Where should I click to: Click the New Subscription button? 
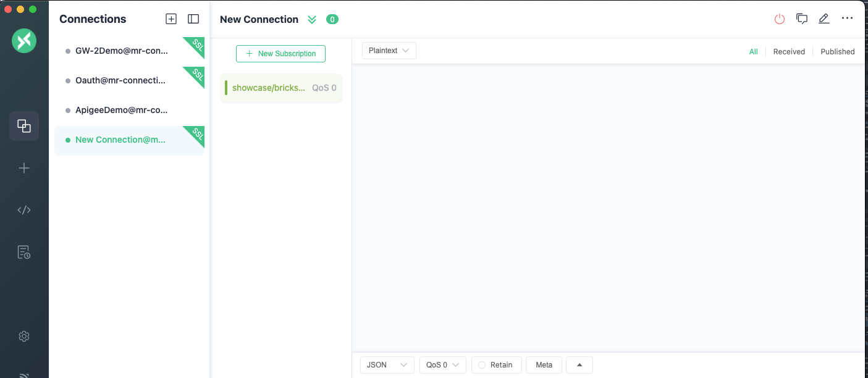[x=280, y=54]
